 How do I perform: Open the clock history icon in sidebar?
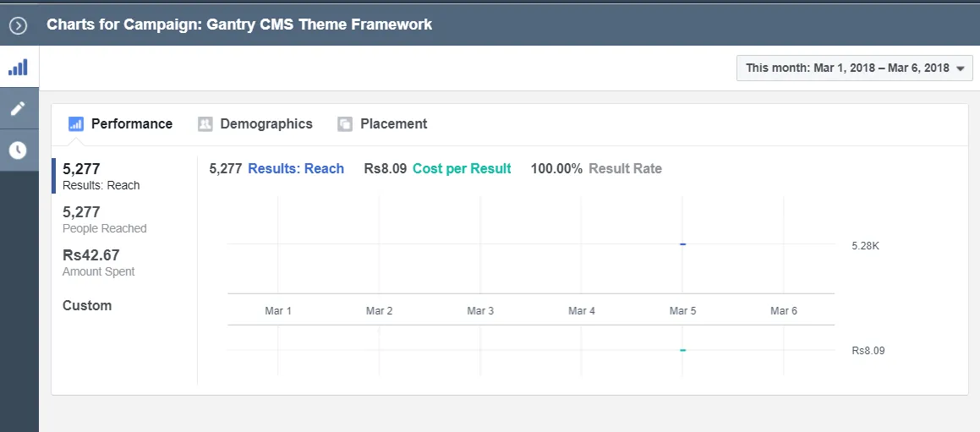coord(19,150)
